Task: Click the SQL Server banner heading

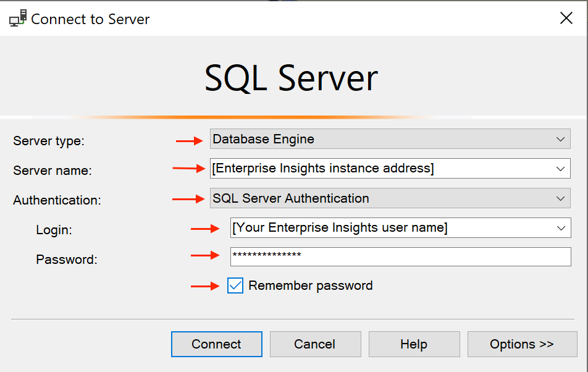Action: coord(291,78)
